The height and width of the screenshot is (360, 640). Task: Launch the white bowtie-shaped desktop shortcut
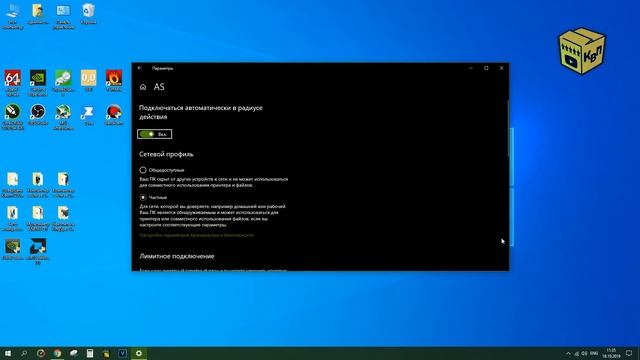[89, 114]
